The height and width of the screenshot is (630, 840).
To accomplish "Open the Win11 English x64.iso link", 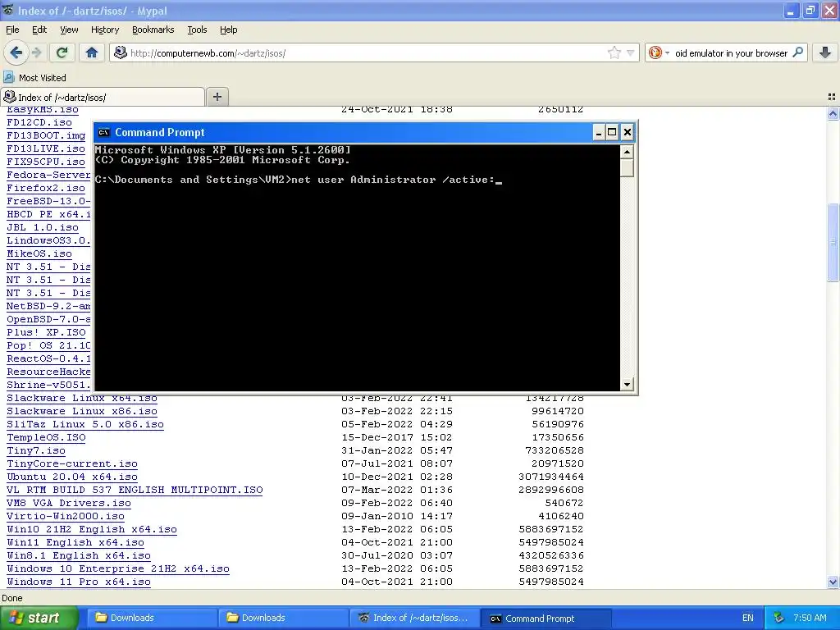I will 75,542.
